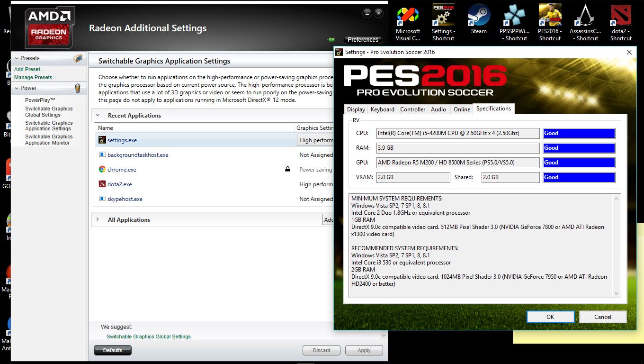Viewport: 644px width, 364px height.
Task: Switch to the Online tab
Action: (462, 109)
